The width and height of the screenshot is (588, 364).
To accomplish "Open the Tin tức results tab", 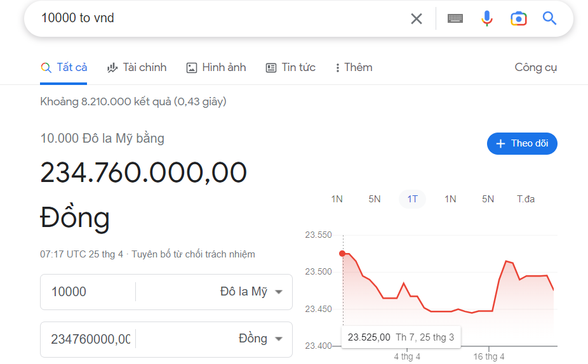I will (290, 67).
